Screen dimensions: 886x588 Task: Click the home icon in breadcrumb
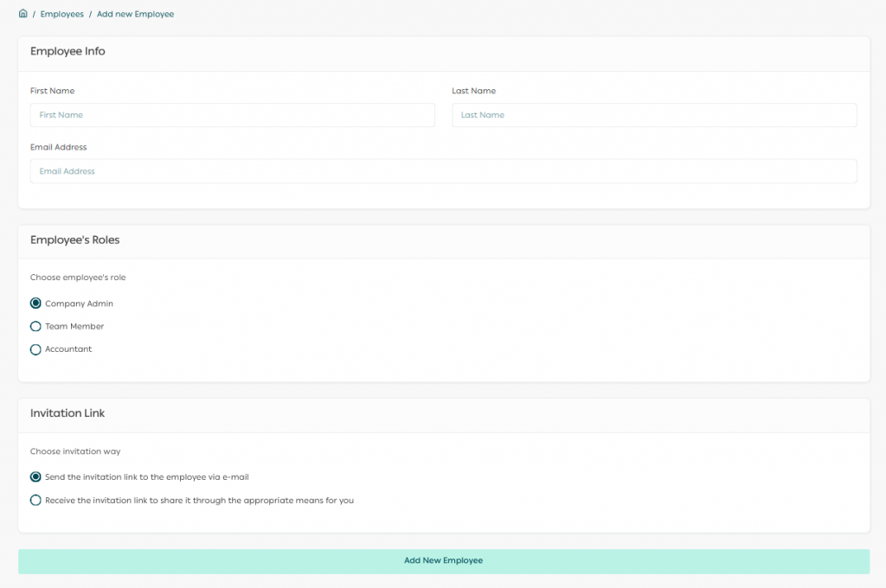[22, 14]
